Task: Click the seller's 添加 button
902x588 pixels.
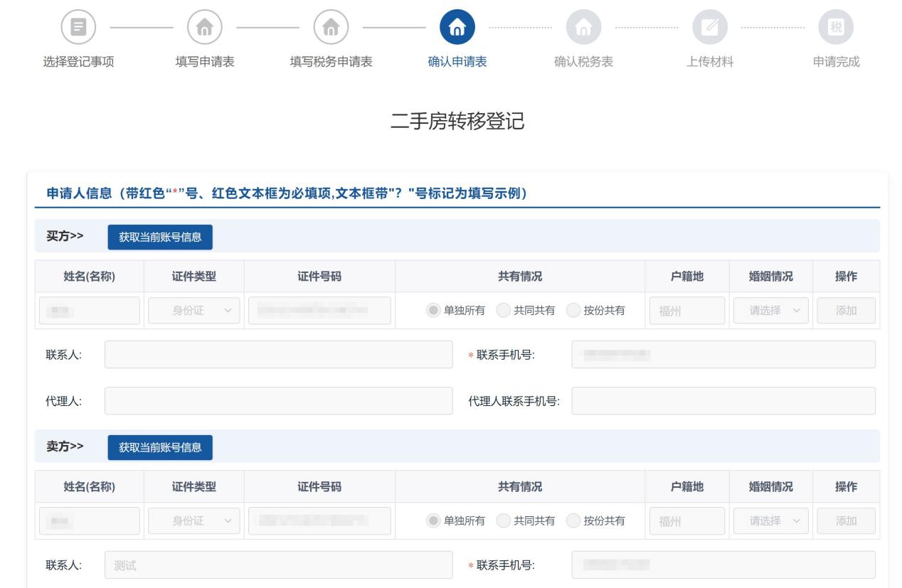Action: 846,521
